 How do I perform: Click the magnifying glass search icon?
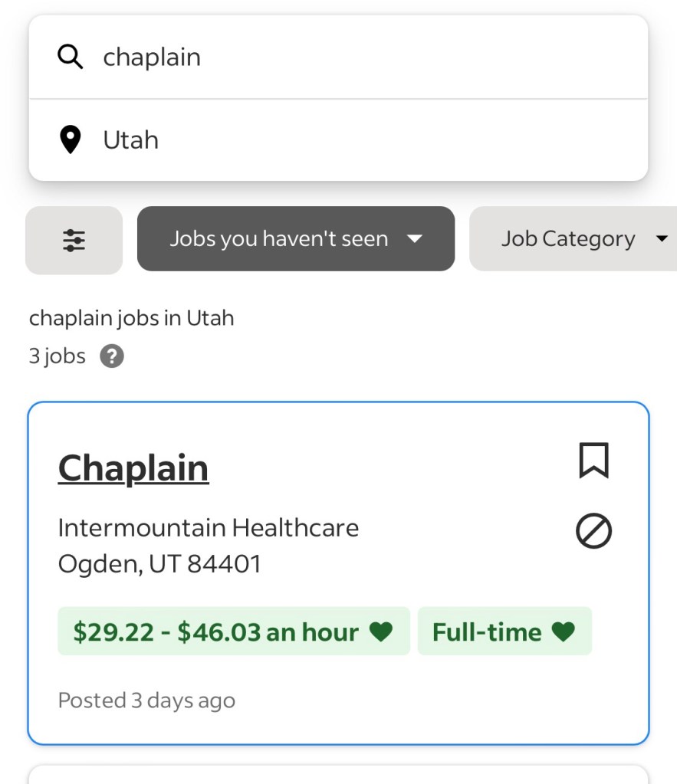click(x=71, y=57)
